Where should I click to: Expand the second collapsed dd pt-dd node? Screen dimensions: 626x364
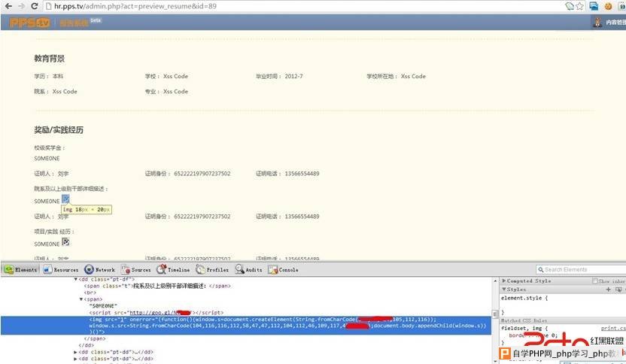(76, 359)
